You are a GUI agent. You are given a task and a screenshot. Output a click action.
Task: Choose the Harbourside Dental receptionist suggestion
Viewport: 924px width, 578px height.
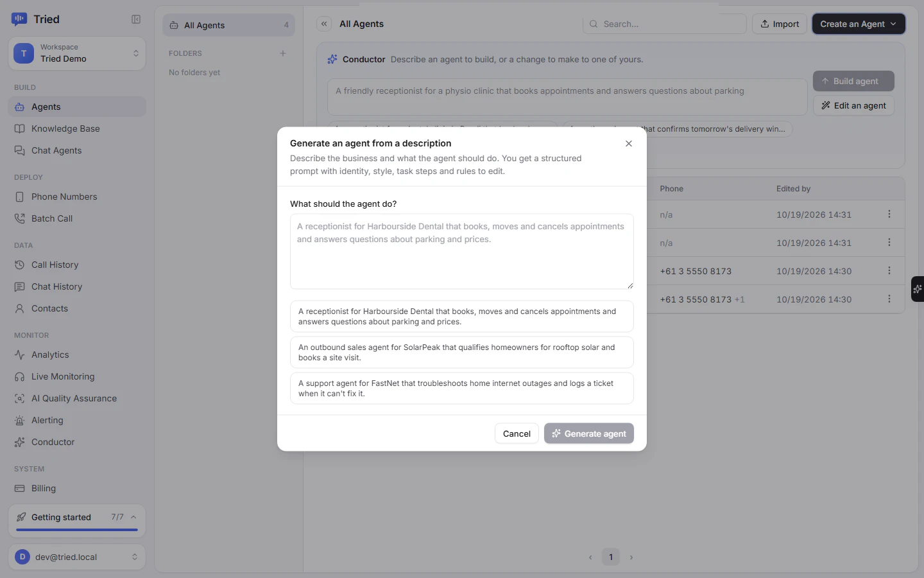462,317
